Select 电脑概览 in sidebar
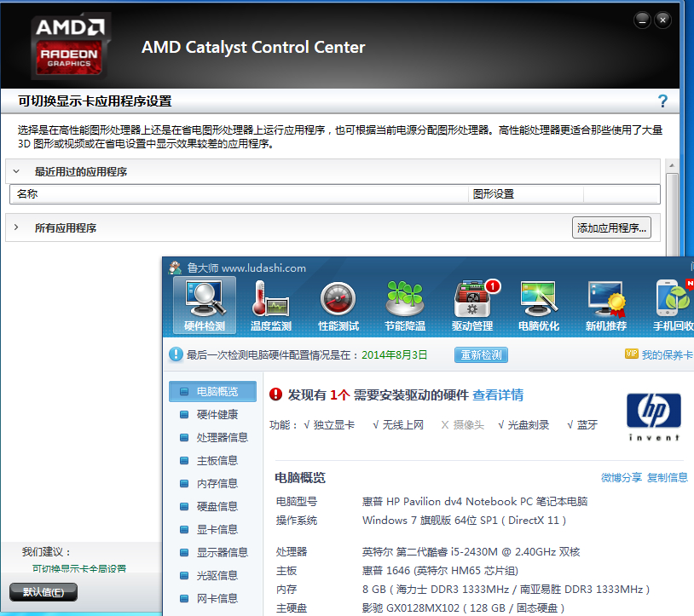The width and height of the screenshot is (694, 616). point(212,391)
